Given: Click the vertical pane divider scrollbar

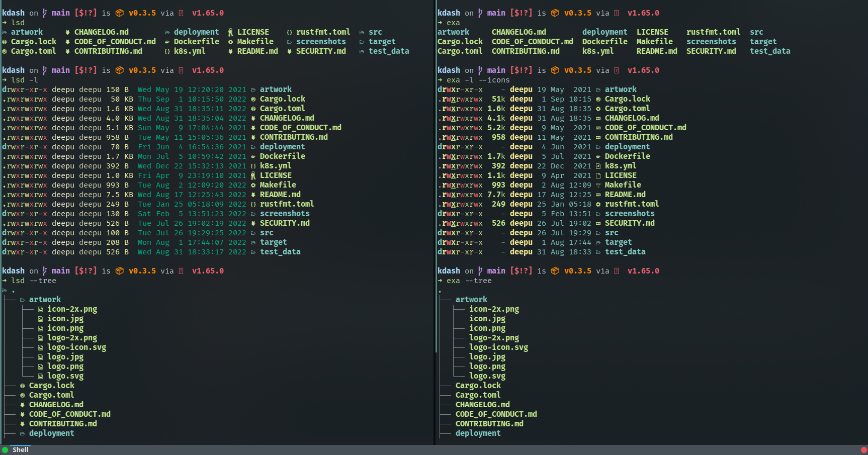Looking at the screenshot, I should point(436,176).
